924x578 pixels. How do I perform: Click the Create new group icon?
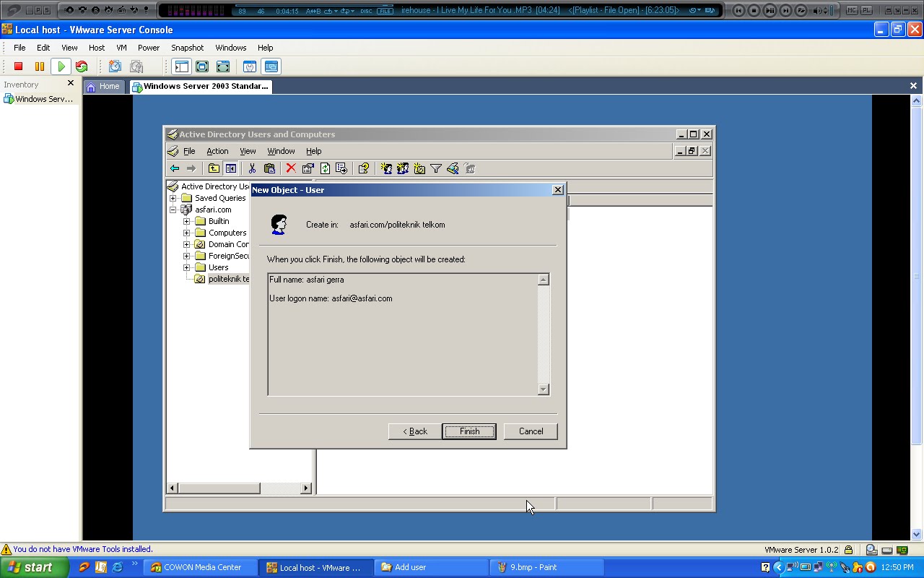click(x=403, y=168)
